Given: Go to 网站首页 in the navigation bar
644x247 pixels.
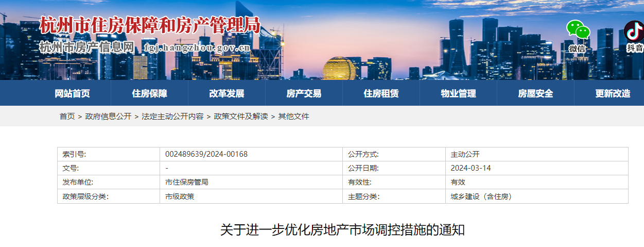Looking at the screenshot, I should tap(73, 93).
